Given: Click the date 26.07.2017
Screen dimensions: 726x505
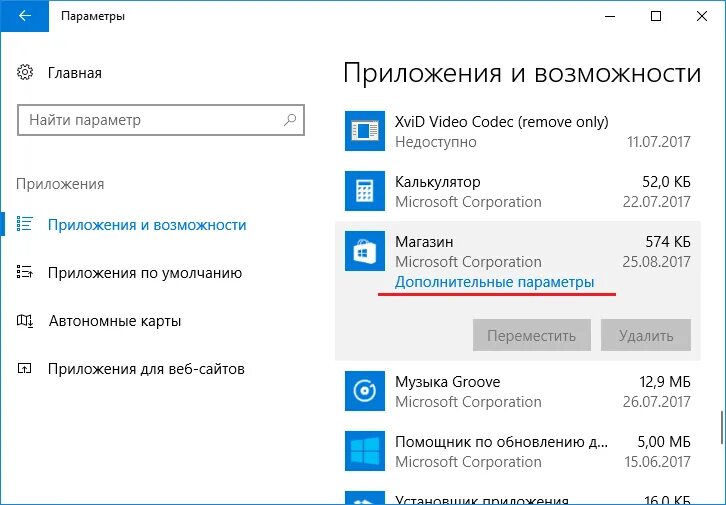Looking at the screenshot, I should (656, 402).
